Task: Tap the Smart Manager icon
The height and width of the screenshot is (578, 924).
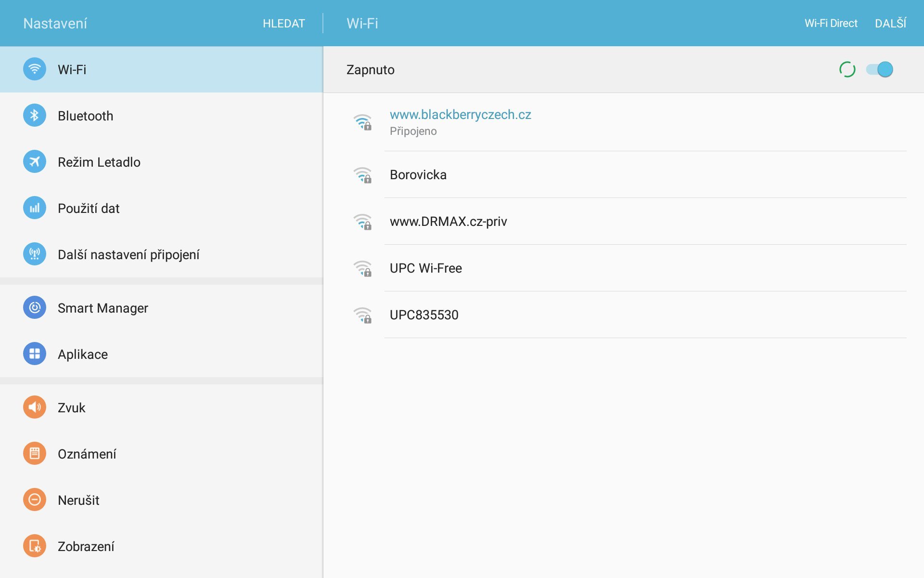Action: point(35,308)
